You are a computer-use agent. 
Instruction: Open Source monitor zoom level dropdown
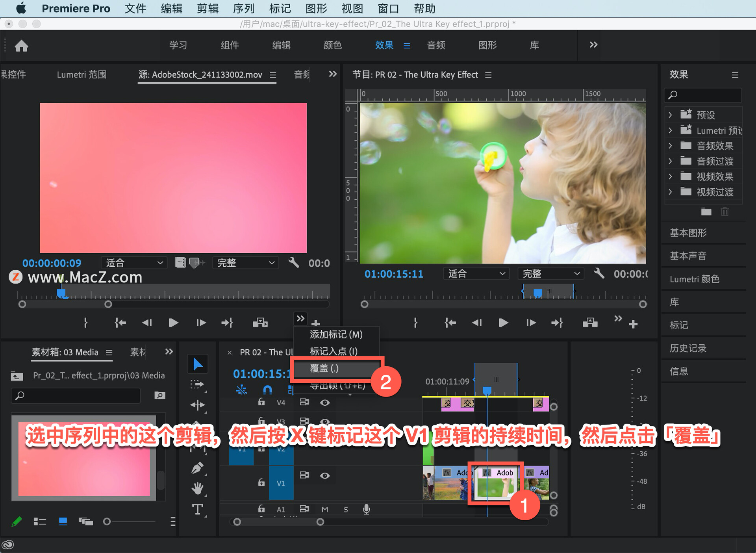134,263
